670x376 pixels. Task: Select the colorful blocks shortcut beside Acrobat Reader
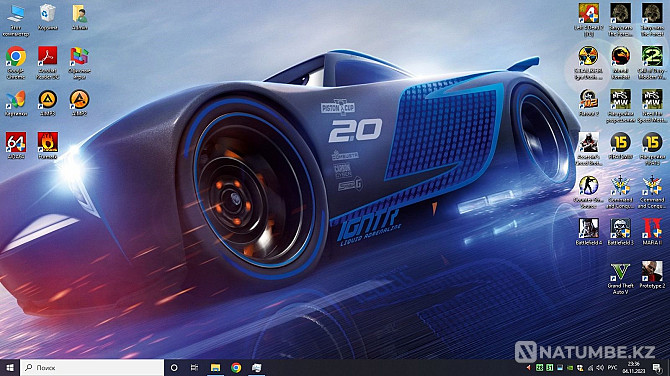[x=79, y=63]
